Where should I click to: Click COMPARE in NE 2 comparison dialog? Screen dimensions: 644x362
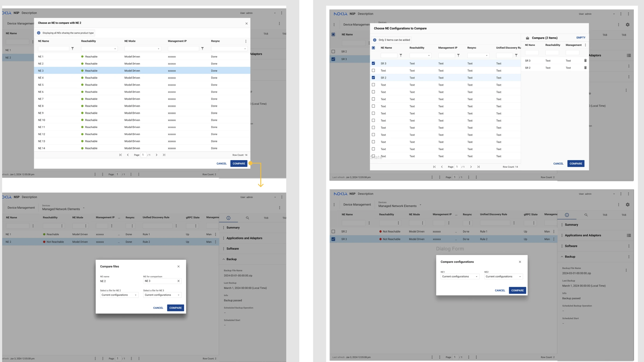point(239,164)
